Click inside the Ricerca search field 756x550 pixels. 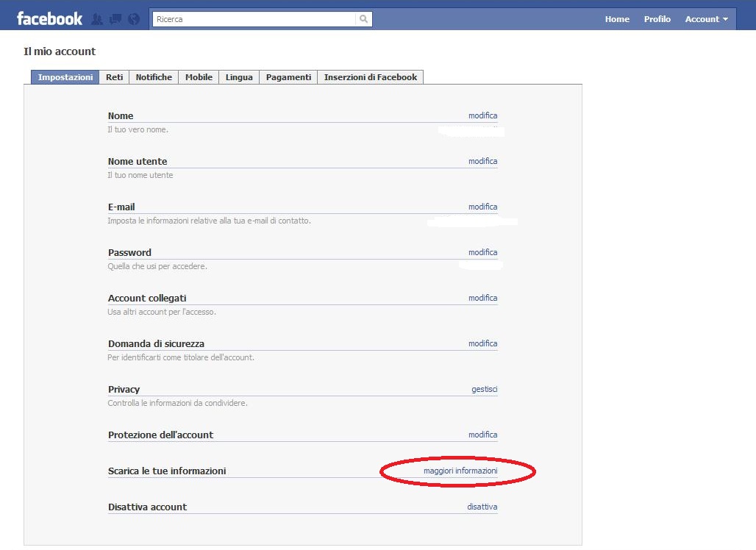(254, 19)
